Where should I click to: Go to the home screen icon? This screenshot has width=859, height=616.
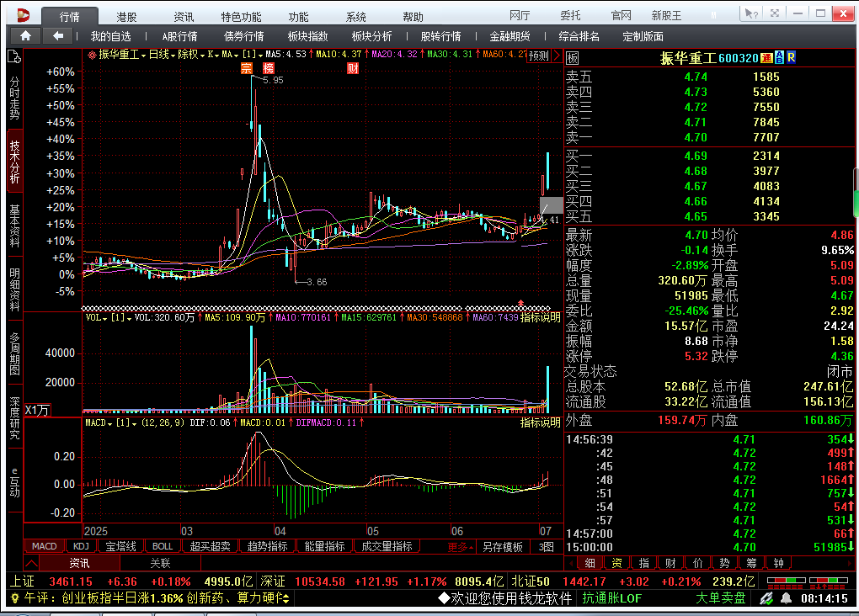25,36
